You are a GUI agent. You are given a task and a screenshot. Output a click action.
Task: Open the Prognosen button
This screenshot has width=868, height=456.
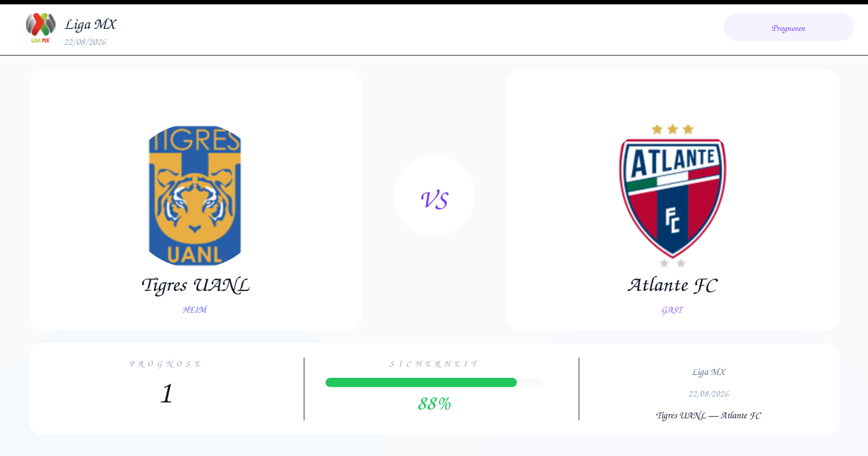click(x=788, y=28)
